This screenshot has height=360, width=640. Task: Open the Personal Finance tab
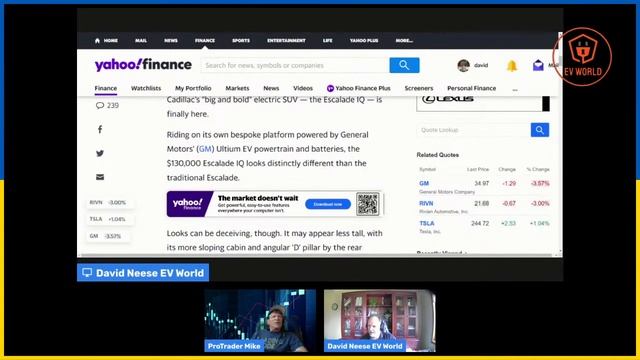point(471,88)
